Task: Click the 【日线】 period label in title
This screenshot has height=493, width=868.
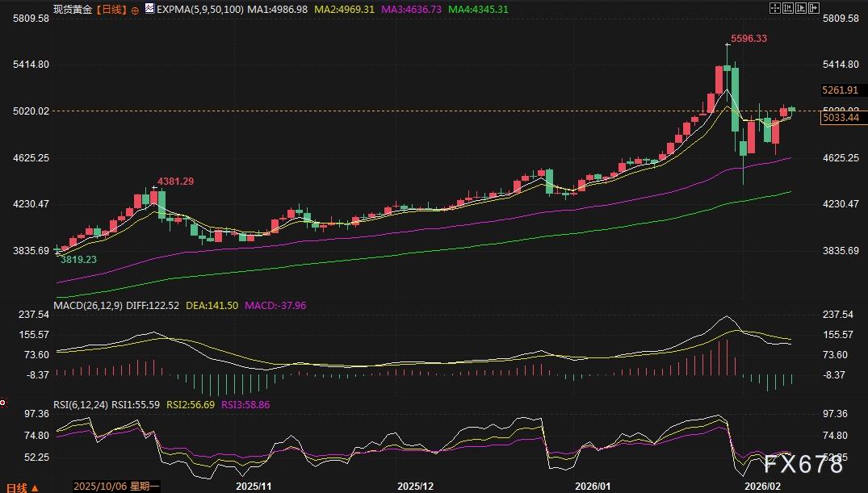Action: point(110,10)
